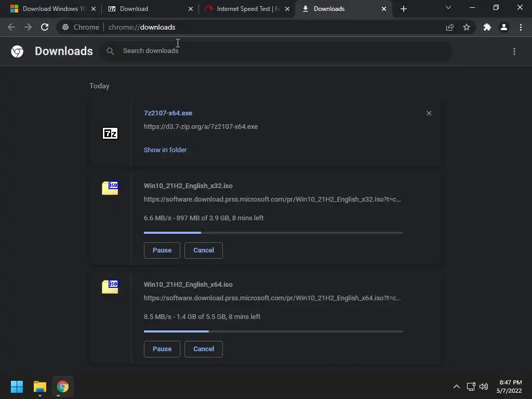Open the volume speaker tray icon
Viewport: 532px width, 399px height.
click(x=484, y=387)
